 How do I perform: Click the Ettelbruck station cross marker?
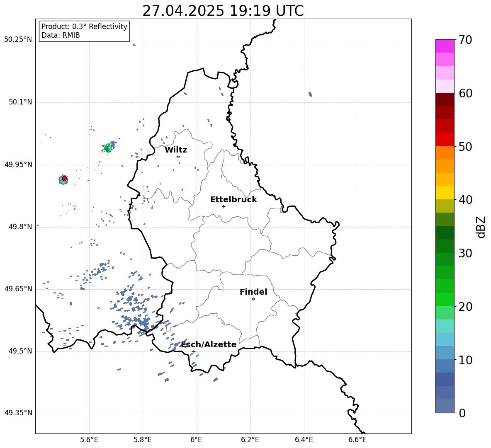(224, 206)
